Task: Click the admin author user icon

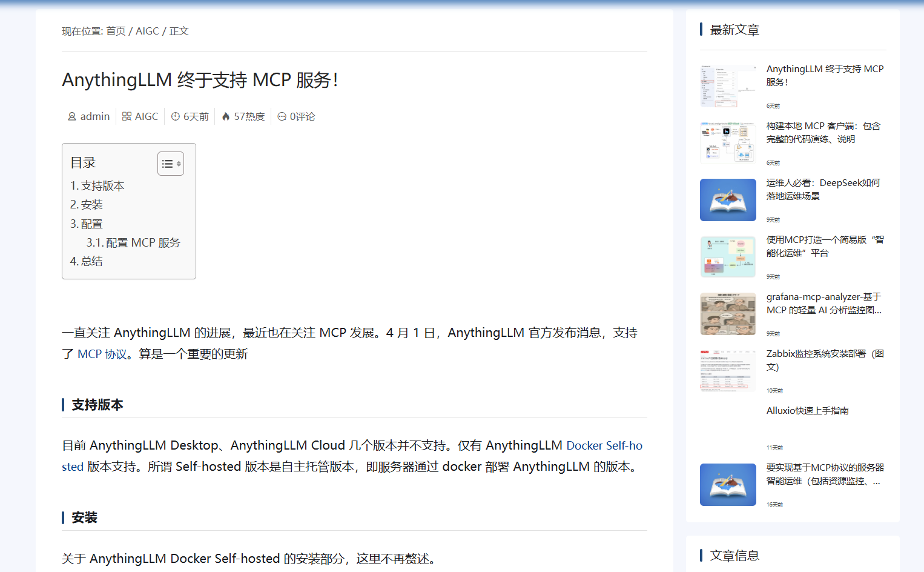Action: pos(72,116)
